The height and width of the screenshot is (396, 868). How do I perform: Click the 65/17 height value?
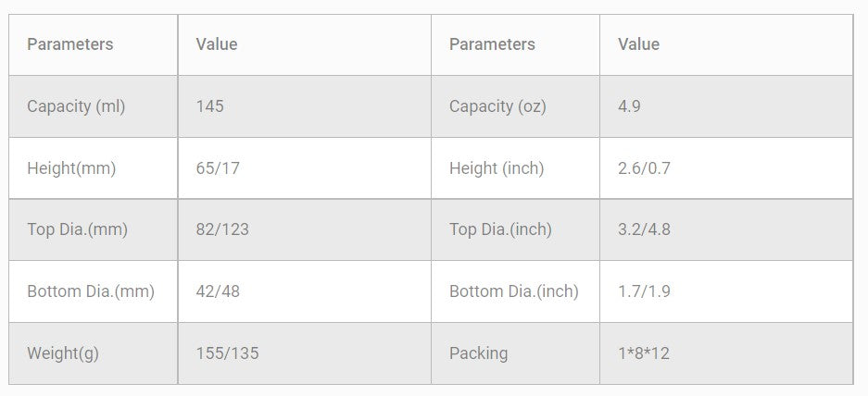(x=218, y=168)
